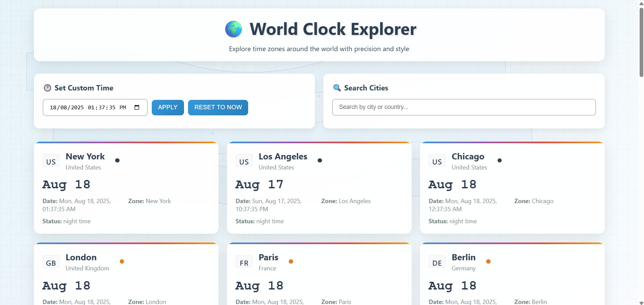Apply the custom time with APPLY button

coord(168,108)
